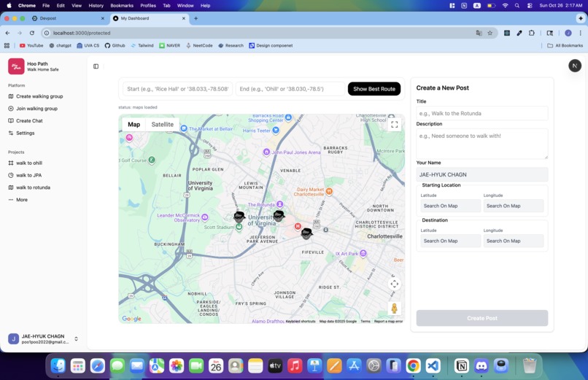The width and height of the screenshot is (588, 380).
Task: Click Destination Longitude field
Action: (x=514, y=241)
